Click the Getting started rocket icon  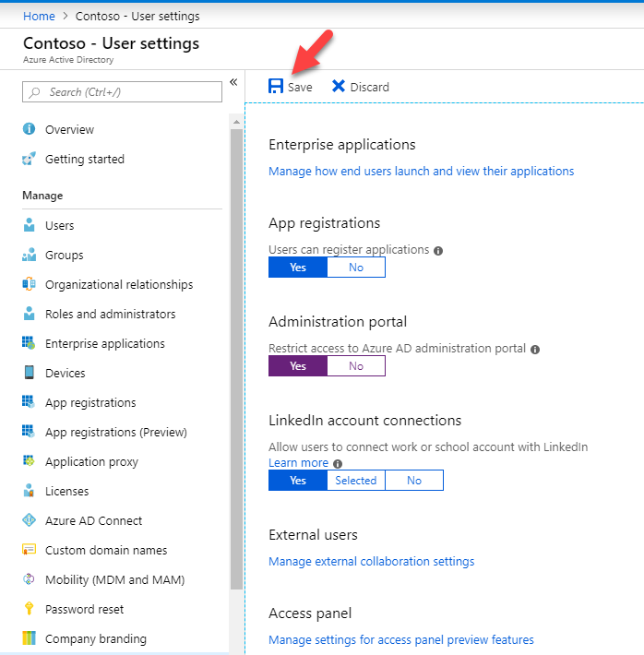[29, 159]
